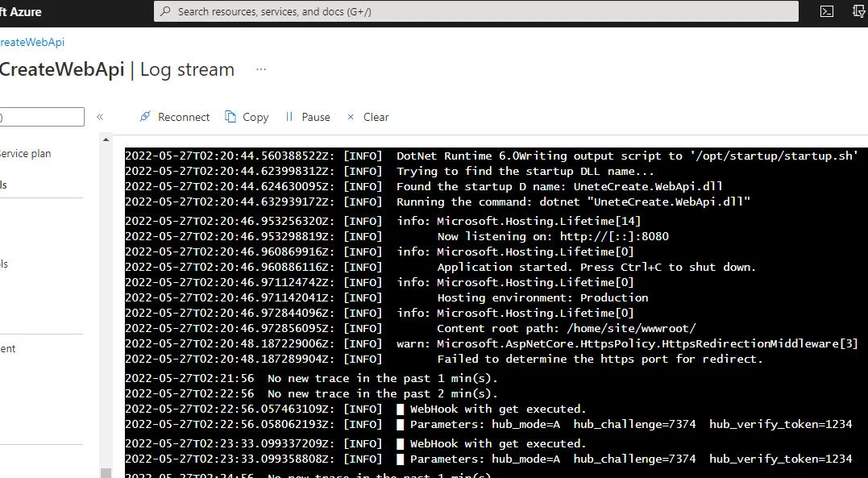Click the 'Microsoft.Hosting.Lifetime[14]' info line

tap(383, 221)
